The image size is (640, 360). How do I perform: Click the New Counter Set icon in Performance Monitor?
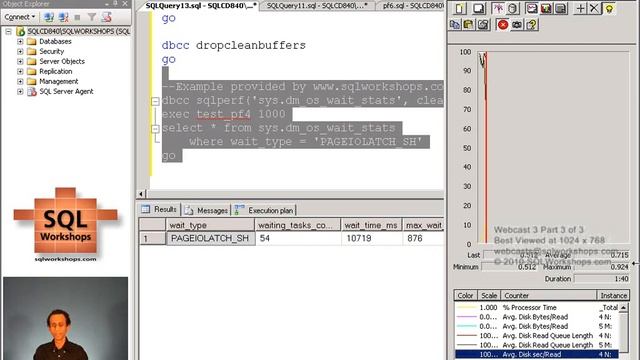pos(460,9)
